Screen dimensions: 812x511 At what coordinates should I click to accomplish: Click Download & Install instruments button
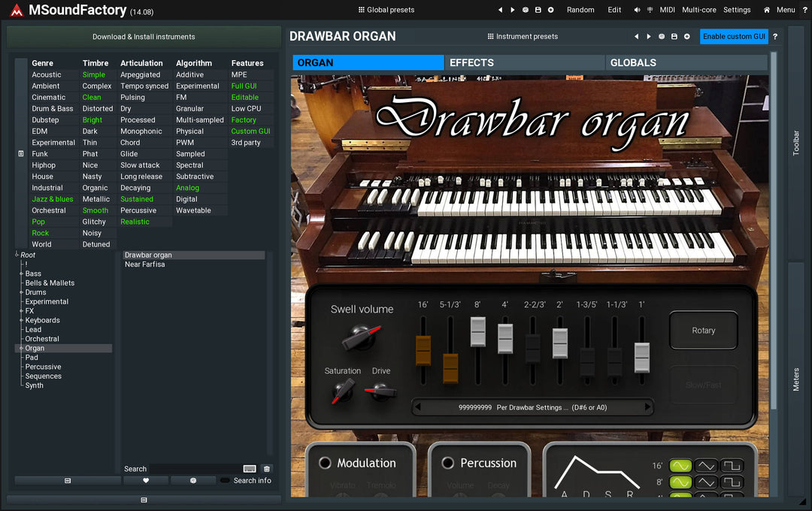(x=144, y=37)
